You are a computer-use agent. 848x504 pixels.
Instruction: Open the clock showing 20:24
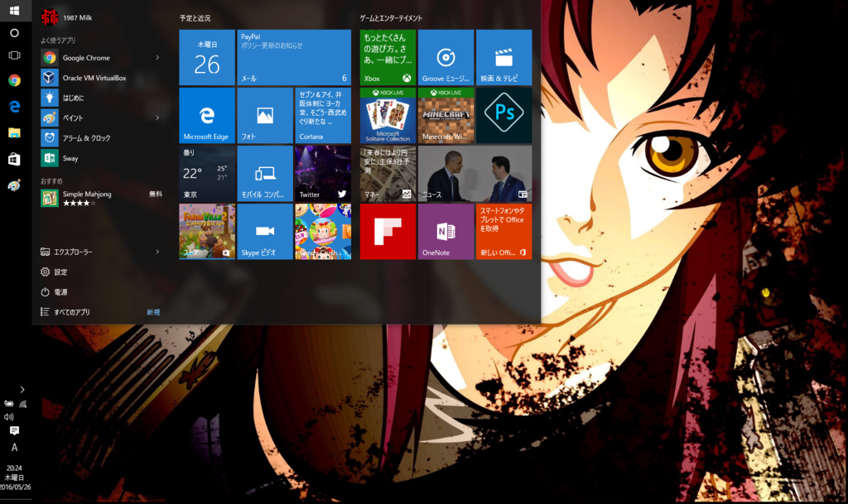15,478
